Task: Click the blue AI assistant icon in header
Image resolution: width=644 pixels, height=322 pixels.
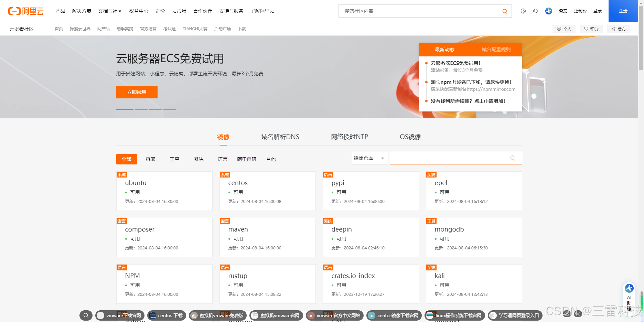Action: coord(549,11)
